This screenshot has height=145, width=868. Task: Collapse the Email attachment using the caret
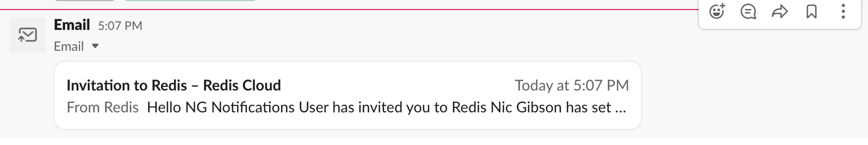click(95, 46)
